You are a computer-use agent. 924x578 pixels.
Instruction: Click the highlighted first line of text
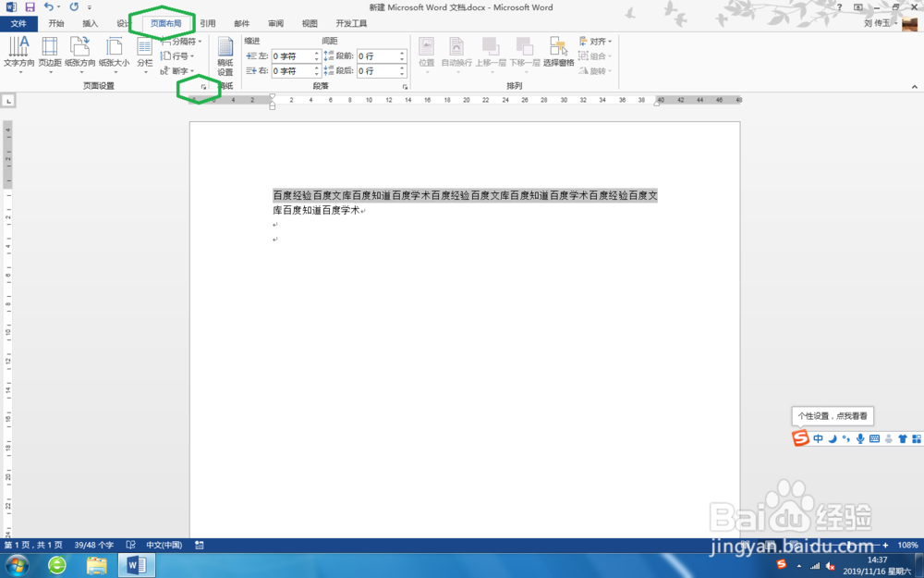click(465, 195)
